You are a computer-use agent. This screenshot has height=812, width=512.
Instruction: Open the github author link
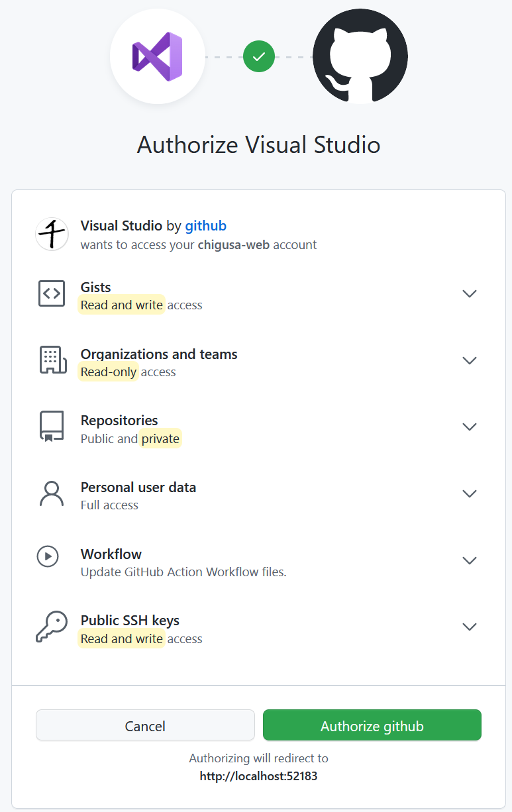(205, 226)
